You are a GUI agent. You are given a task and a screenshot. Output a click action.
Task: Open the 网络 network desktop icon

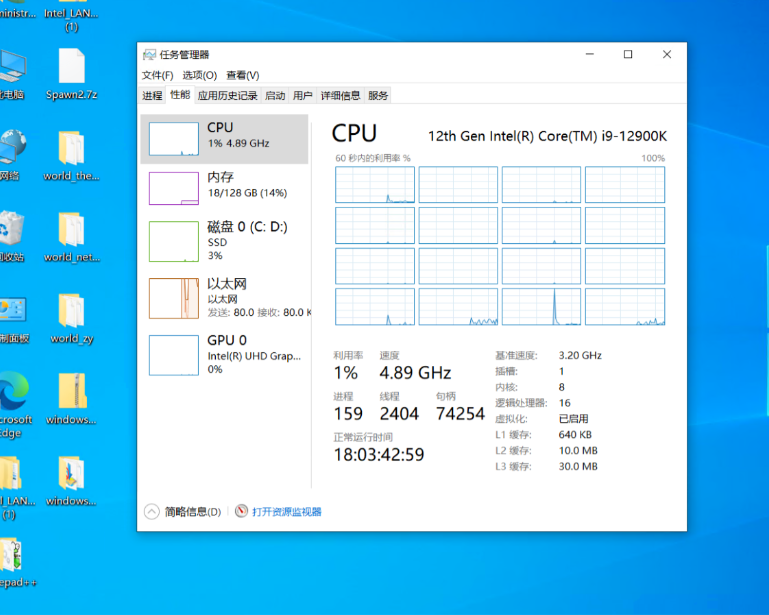tap(12, 155)
